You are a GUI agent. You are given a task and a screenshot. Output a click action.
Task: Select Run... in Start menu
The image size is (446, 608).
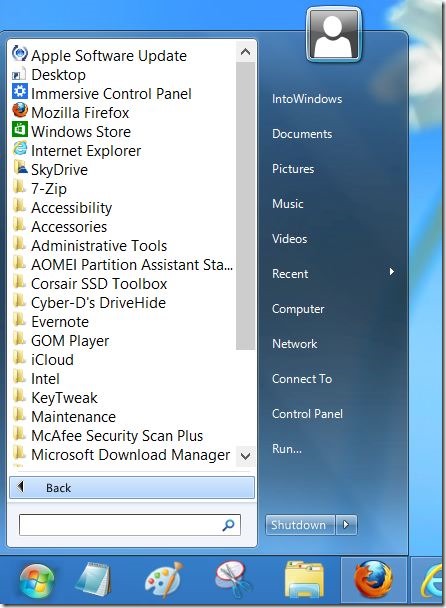287,449
